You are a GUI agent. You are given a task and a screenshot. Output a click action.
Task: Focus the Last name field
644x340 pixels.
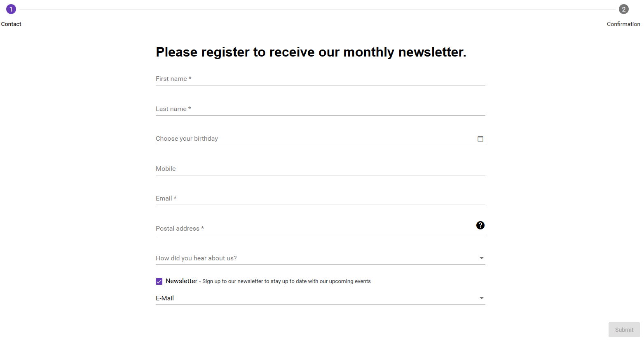tap(320, 109)
